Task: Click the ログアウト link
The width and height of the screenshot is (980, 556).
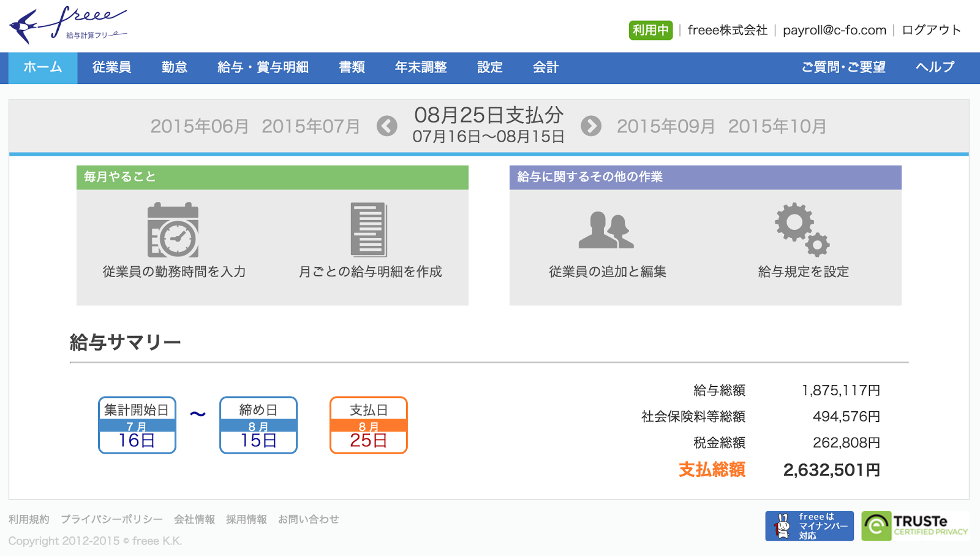Action: pos(931,30)
